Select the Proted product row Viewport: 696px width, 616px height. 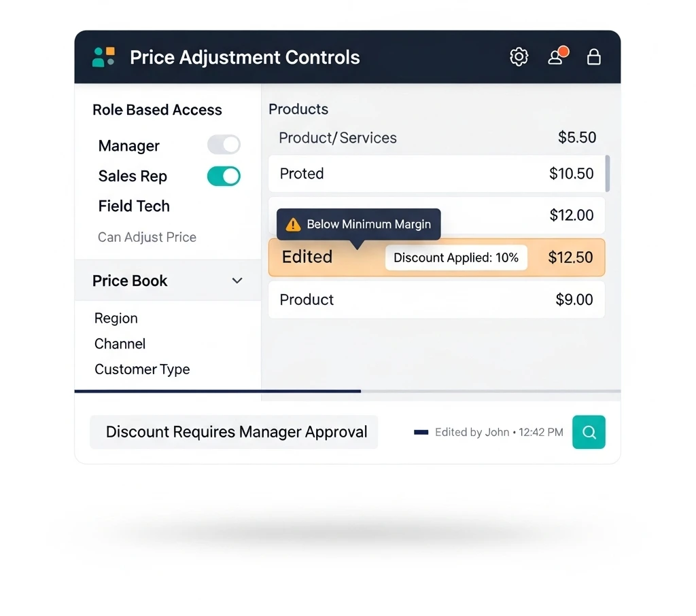pos(435,174)
